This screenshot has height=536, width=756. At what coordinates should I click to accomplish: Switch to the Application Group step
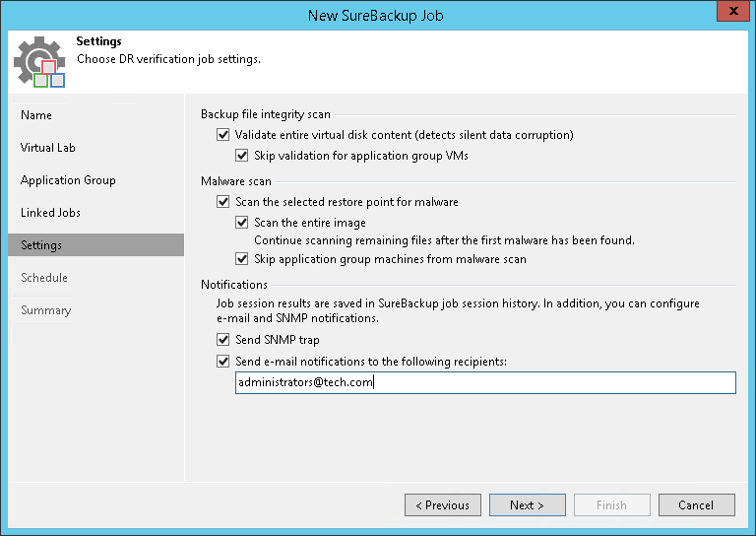pos(68,180)
